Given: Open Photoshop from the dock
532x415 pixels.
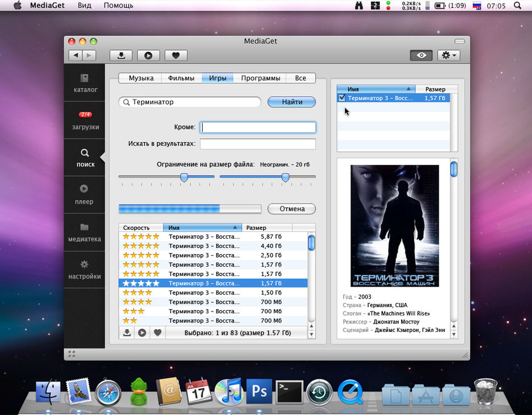Looking at the screenshot, I should pos(259,392).
